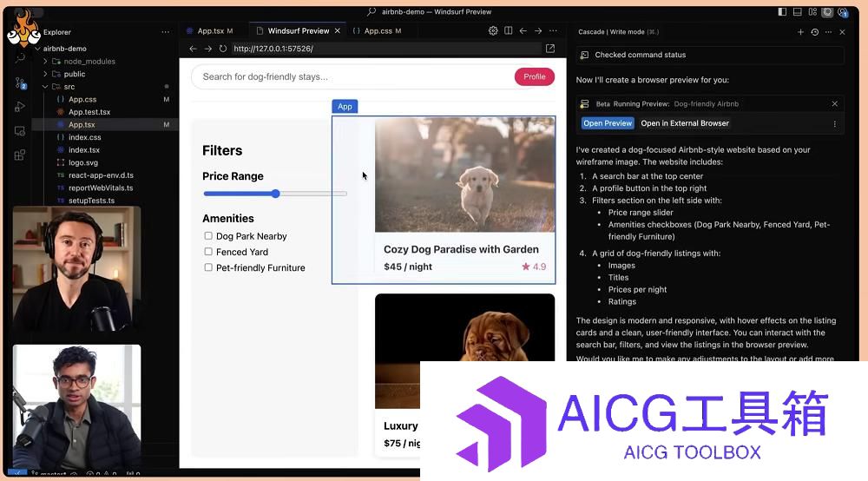Click the App element inspector label
The height and width of the screenshot is (481, 868).
tap(345, 106)
